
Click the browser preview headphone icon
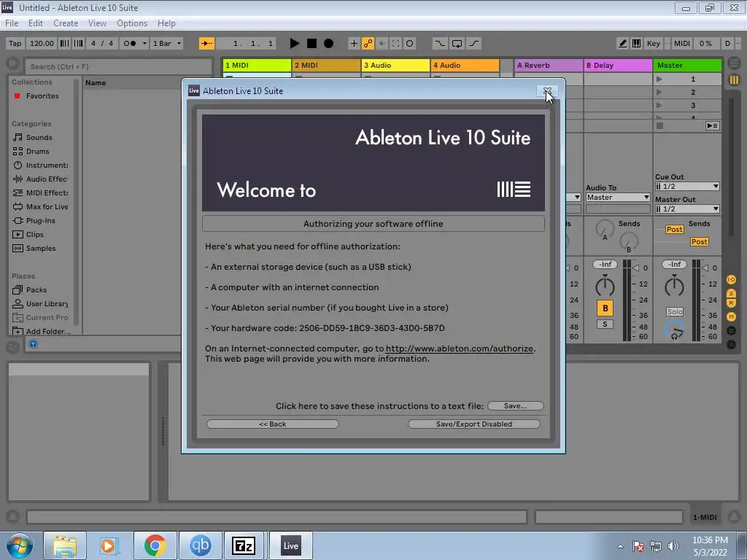point(33,344)
